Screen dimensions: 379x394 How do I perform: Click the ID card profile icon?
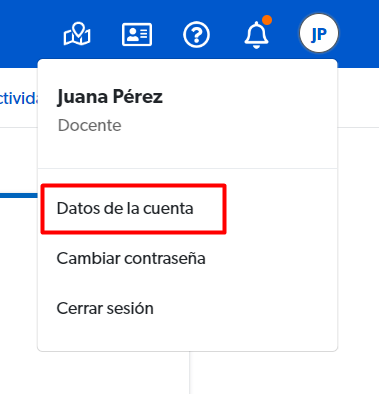[137, 34]
